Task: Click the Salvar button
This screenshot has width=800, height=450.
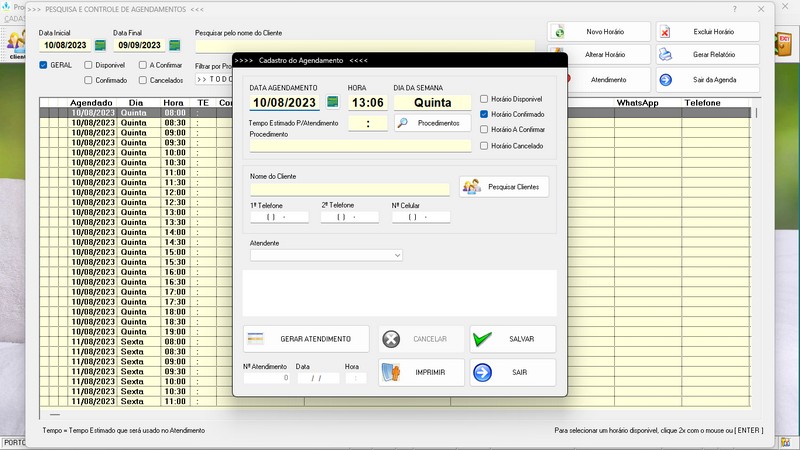Action: [x=513, y=339]
